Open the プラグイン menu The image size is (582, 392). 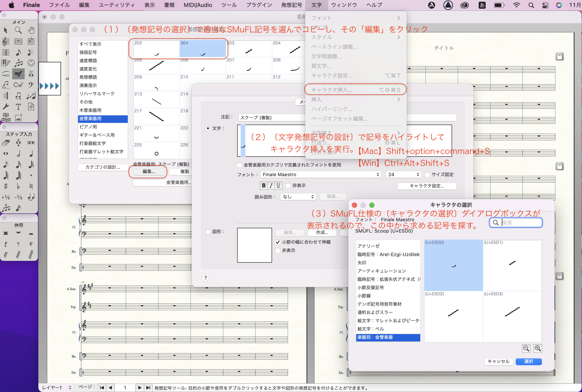tap(259, 5)
